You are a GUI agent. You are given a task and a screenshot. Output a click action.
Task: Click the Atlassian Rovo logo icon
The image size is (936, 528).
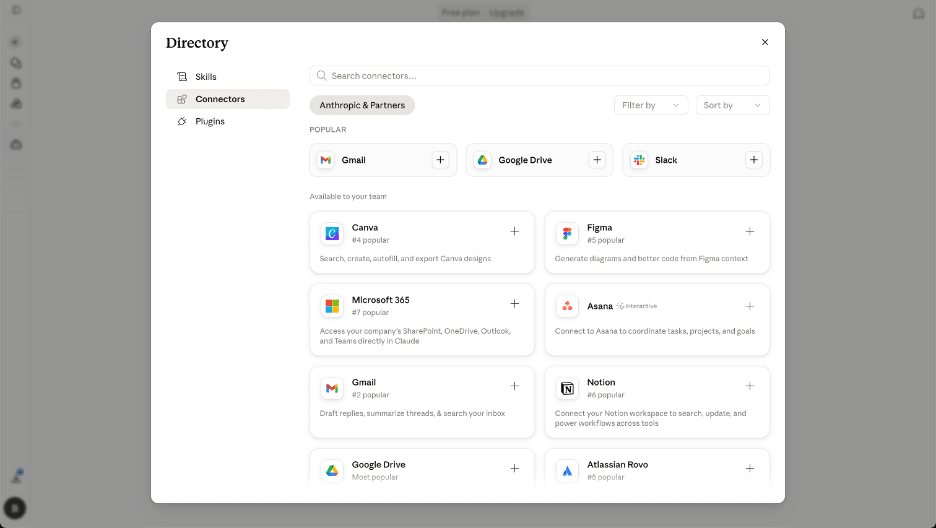567,471
